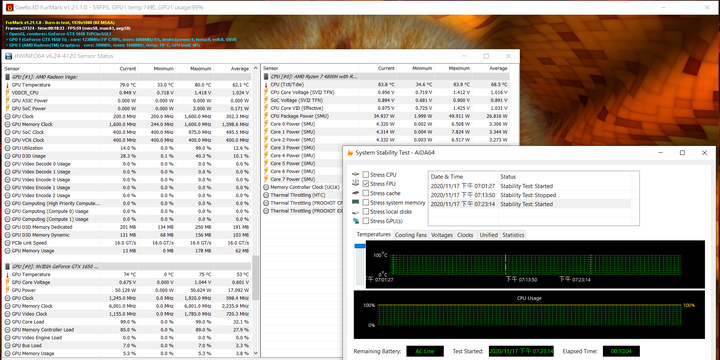Screen dimensions: 720x360
Task: Click the icon beside Stress FPU in AIDA64
Action: (355, 183)
